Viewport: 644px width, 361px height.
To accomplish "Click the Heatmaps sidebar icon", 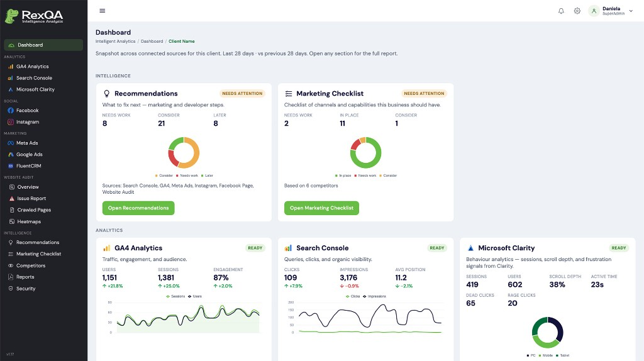I will tap(11, 221).
